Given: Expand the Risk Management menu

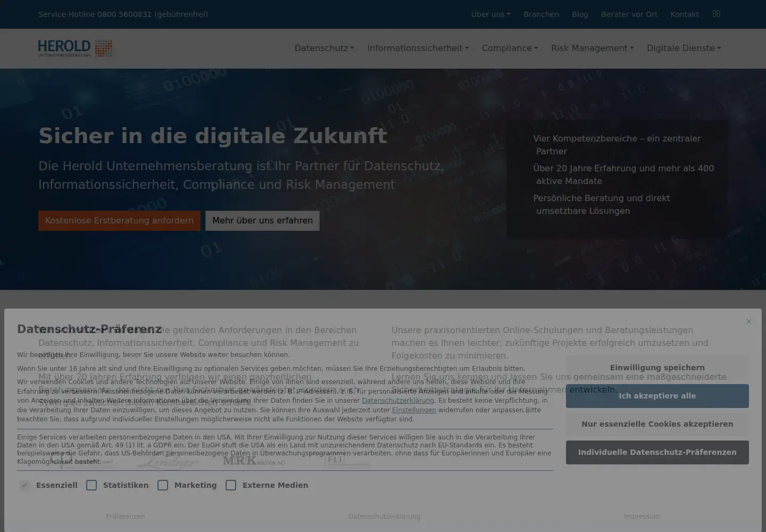Looking at the screenshot, I should click(593, 48).
